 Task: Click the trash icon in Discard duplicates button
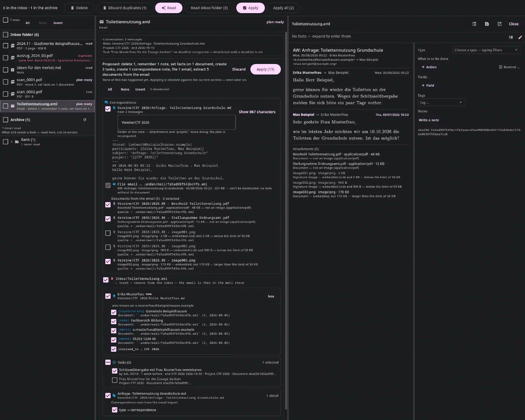pos(105,8)
